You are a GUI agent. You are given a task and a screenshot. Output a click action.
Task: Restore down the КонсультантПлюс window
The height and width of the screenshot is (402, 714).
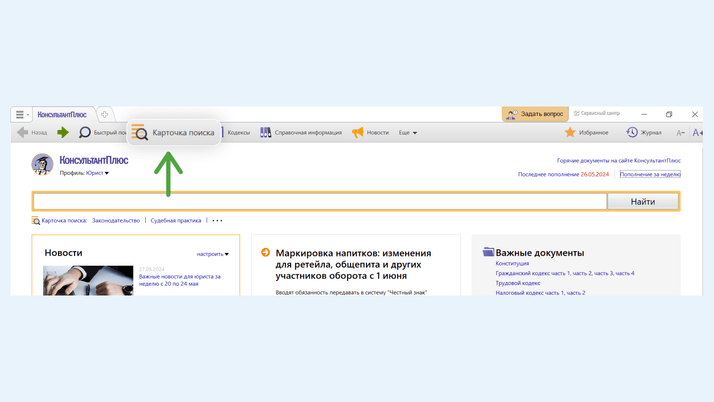(x=669, y=114)
